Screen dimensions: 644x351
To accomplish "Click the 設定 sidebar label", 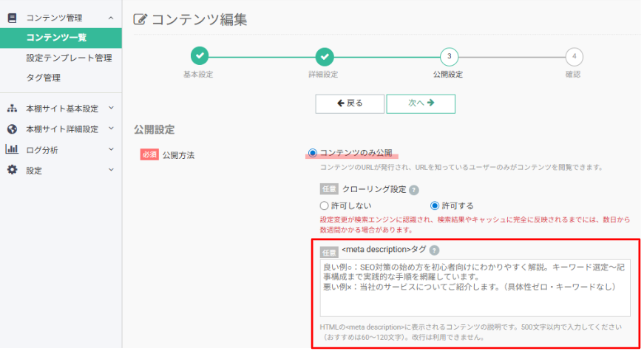I will pos(34,171).
